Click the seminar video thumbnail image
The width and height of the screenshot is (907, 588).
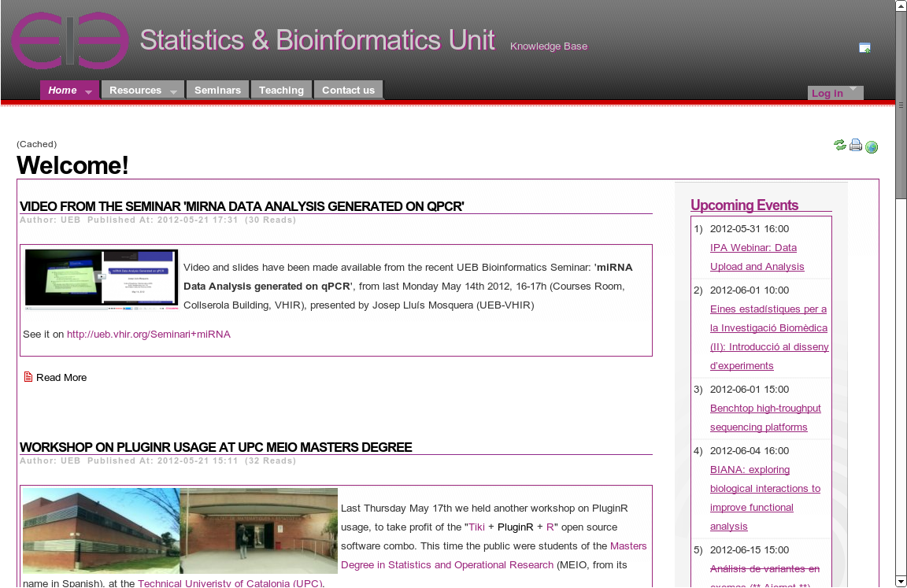pos(101,278)
